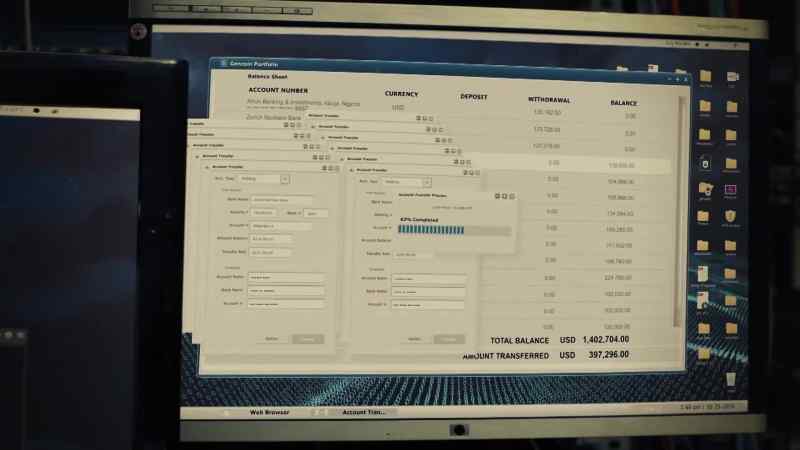
Task: Click the 1,402,704.00 total balance value
Action: [x=606, y=339]
